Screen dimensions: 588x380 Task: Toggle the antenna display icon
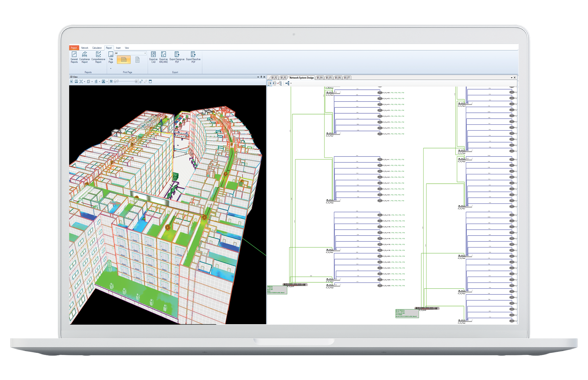click(x=111, y=81)
